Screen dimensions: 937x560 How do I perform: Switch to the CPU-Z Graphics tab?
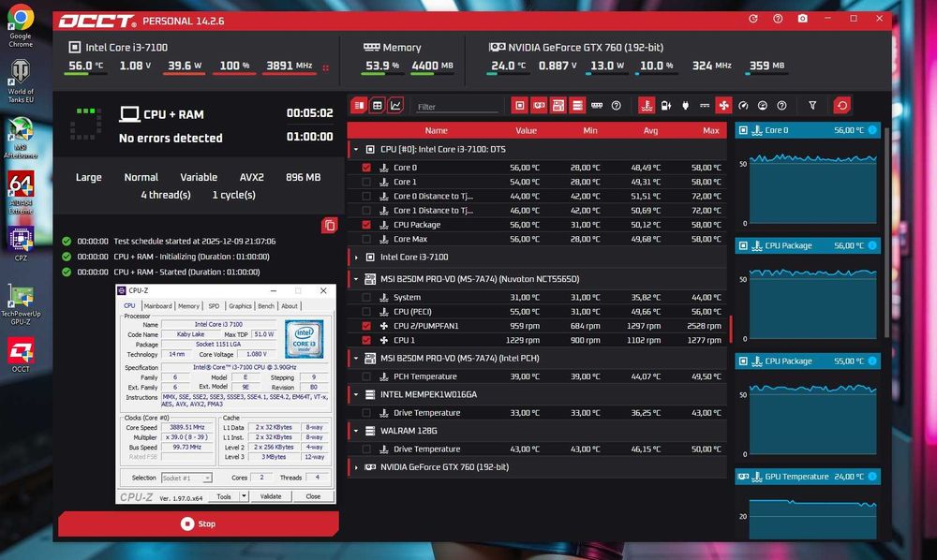(x=240, y=305)
